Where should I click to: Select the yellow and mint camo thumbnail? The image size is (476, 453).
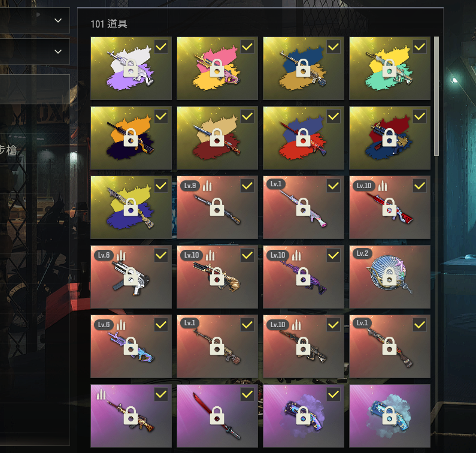pyautogui.click(x=390, y=68)
